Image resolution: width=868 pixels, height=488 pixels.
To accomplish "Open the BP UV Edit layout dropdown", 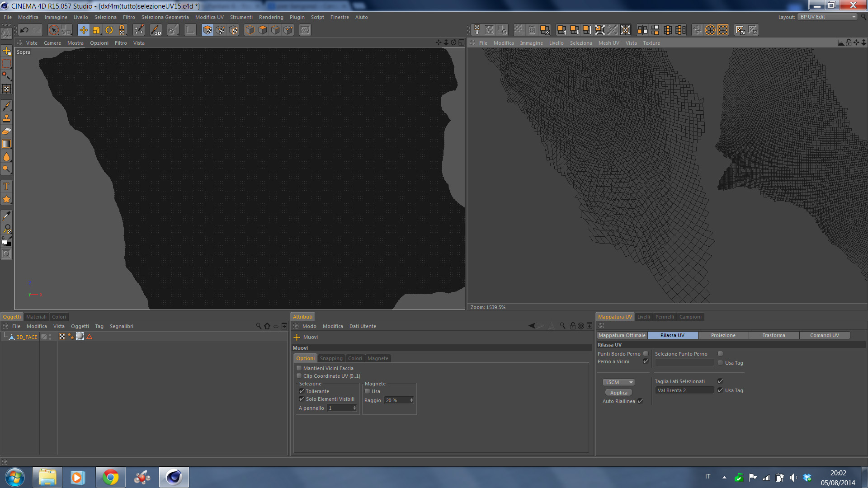I will click(827, 17).
